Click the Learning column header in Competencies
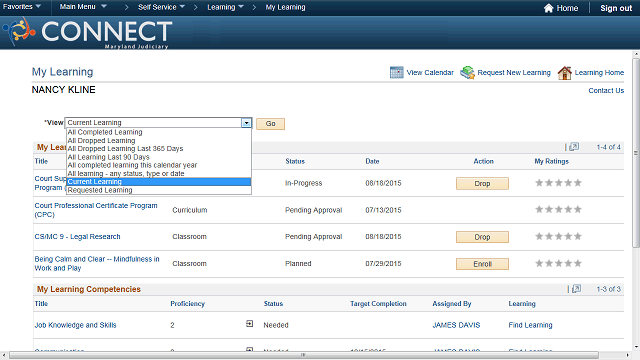 (x=522, y=304)
